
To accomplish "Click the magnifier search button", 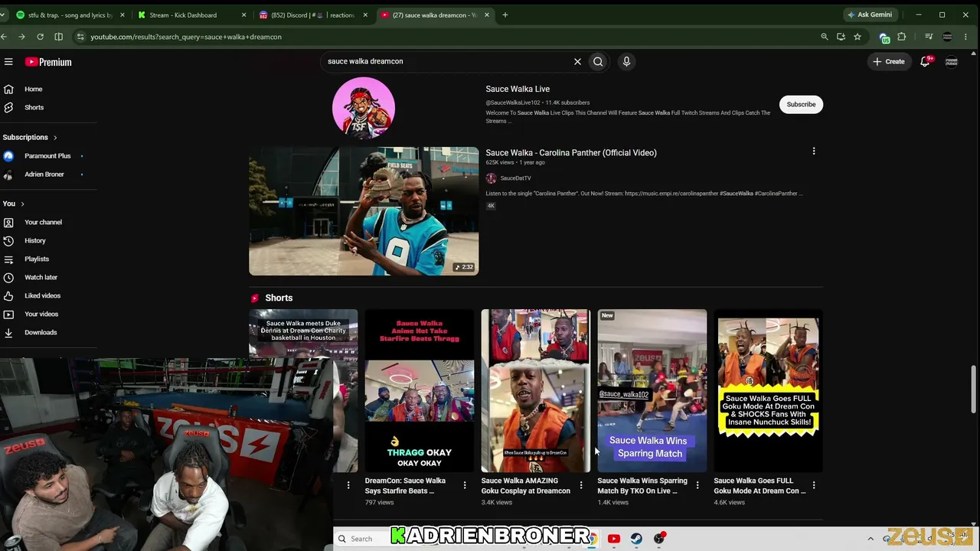I will point(598,61).
